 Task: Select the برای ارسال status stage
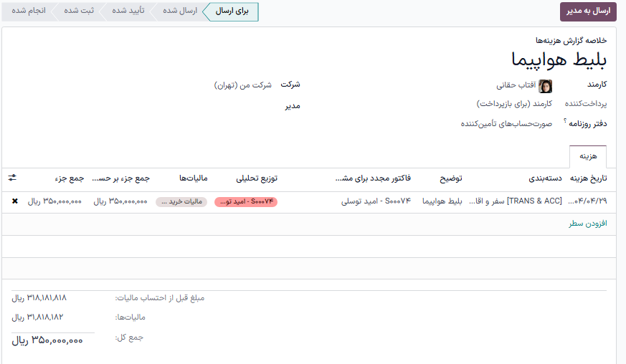232,11
